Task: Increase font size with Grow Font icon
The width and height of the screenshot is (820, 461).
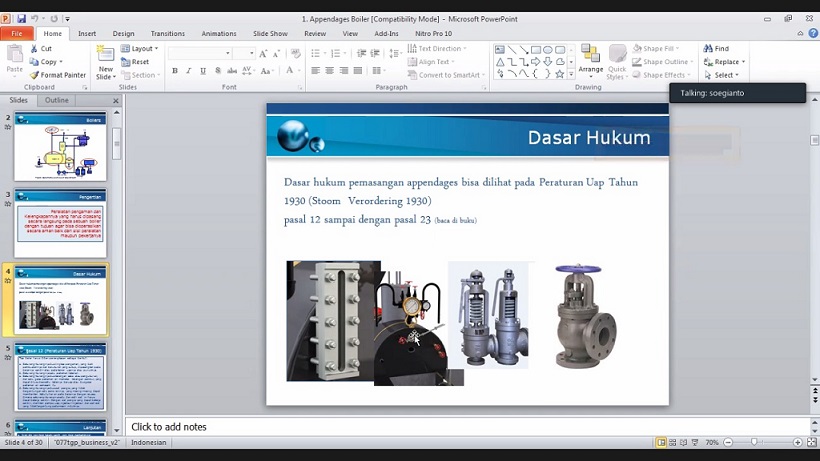Action: [263, 53]
